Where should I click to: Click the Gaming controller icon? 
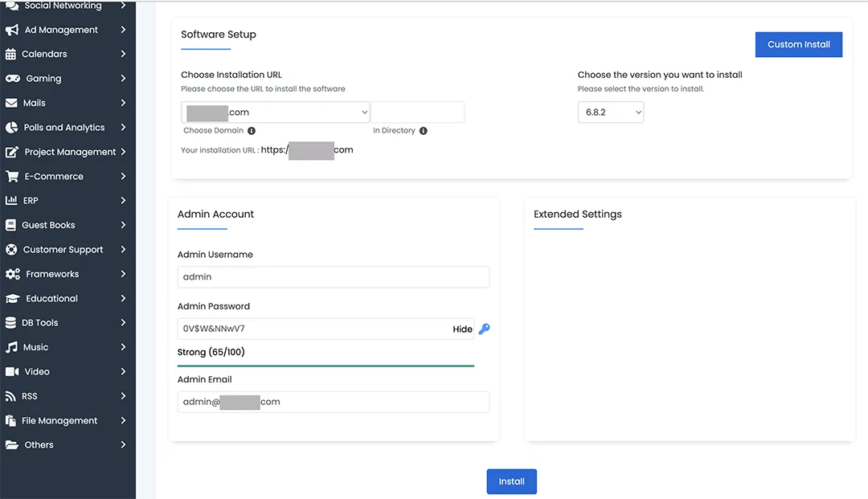tap(13, 79)
